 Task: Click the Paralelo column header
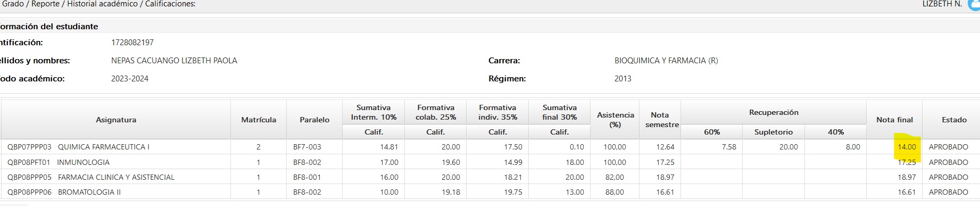(314, 120)
